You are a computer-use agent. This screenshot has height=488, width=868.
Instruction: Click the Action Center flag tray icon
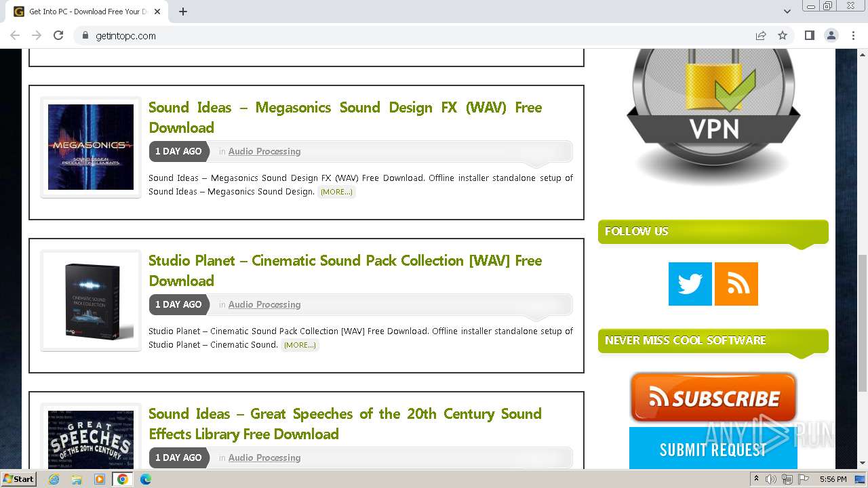[804, 479]
